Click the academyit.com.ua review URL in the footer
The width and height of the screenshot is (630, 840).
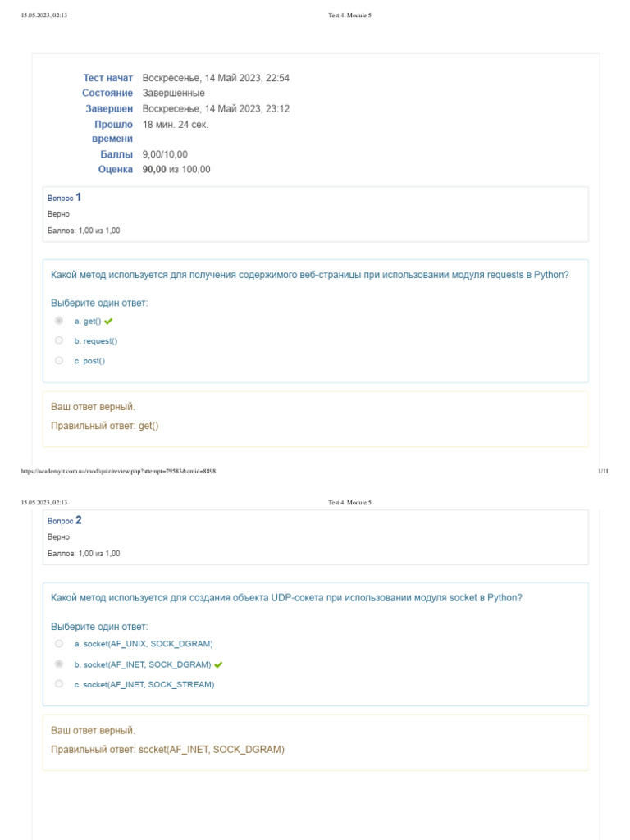click(118, 472)
